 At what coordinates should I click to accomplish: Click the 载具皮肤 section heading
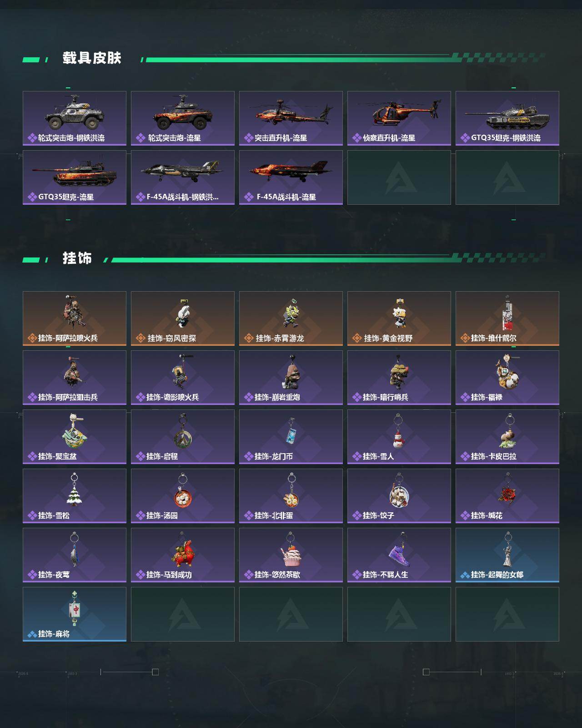pyautogui.click(x=92, y=58)
